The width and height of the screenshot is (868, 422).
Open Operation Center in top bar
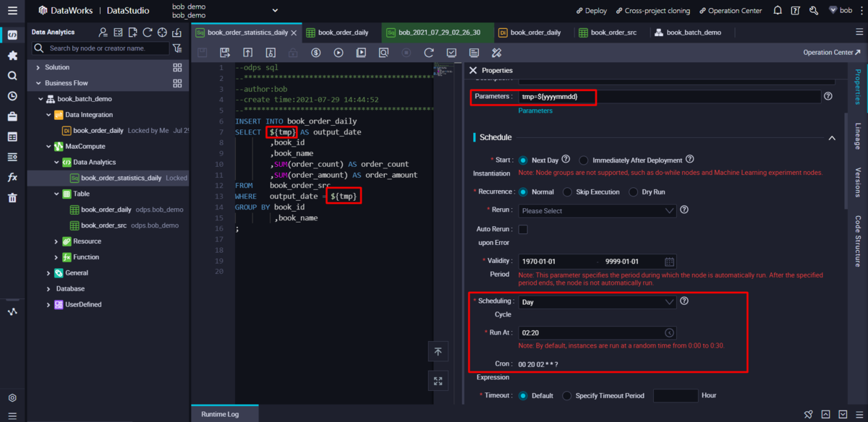(729, 11)
